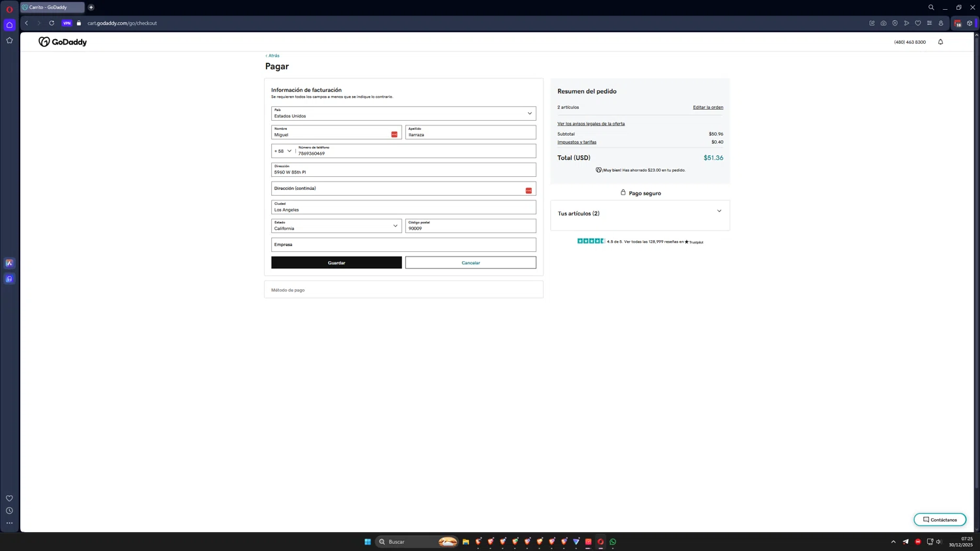Open the Opera sidebar home icon
This screenshot has width=980, height=551.
click(x=9, y=25)
